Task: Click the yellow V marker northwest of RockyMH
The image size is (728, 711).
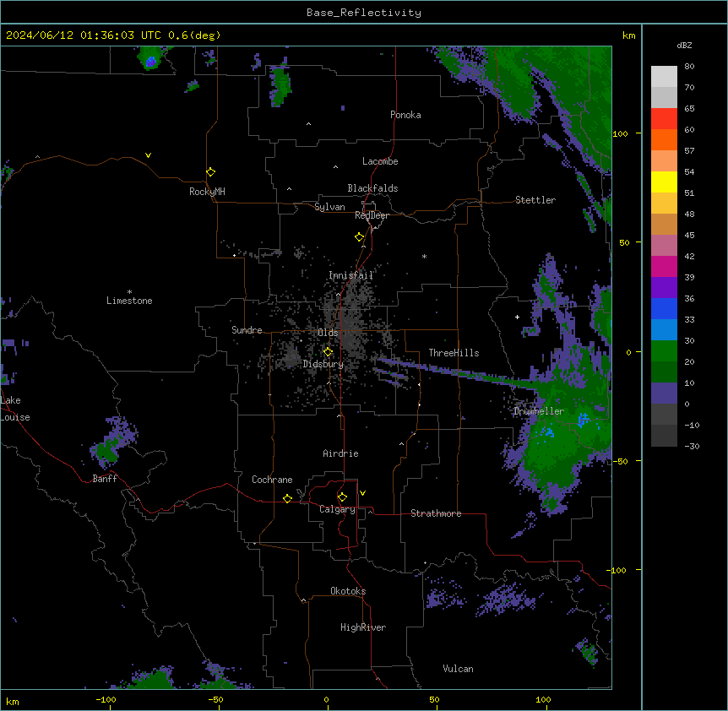Action: click(x=148, y=155)
